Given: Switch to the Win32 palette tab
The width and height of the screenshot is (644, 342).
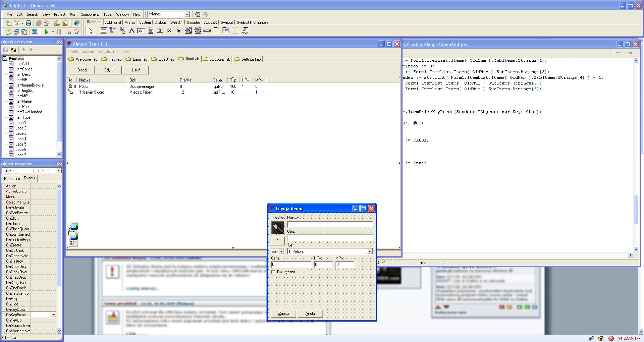Looking at the screenshot, I should 130,22.
